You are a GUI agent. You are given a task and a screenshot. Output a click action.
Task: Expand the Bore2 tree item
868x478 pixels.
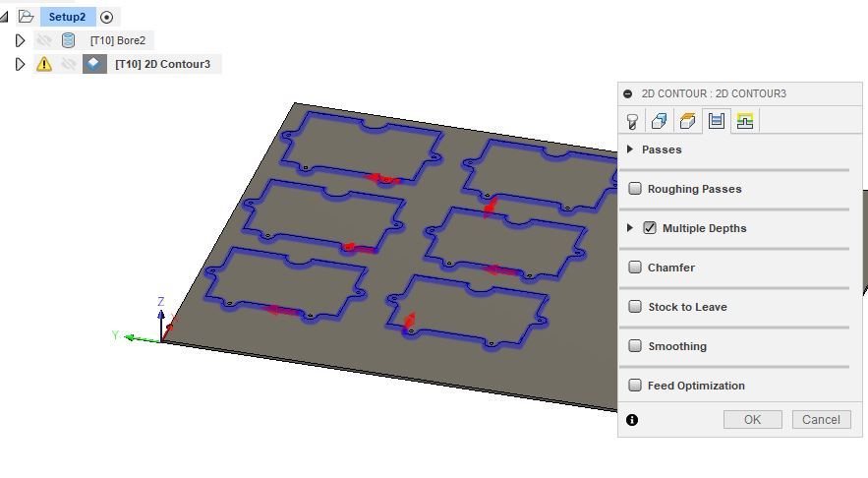20,40
